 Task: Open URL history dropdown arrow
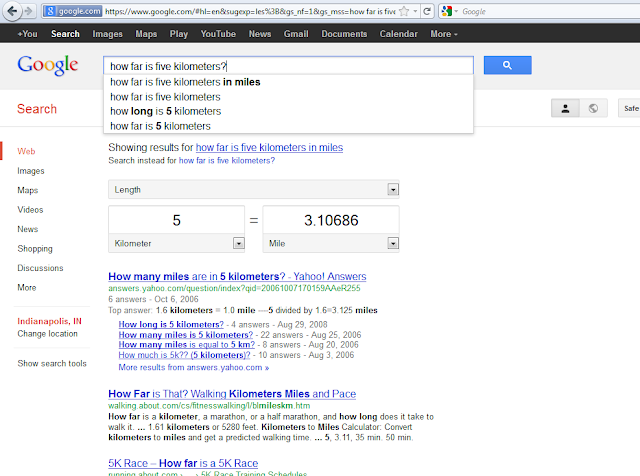(415, 11)
